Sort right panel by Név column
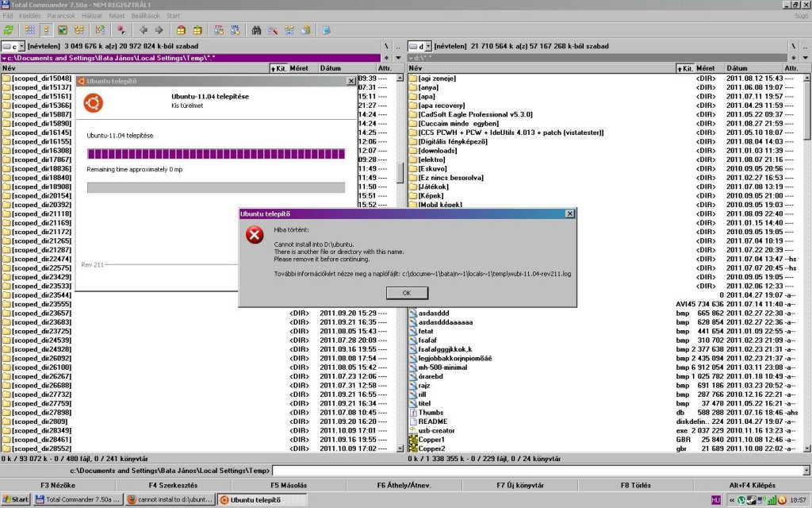Image resolution: width=812 pixels, height=508 pixels. 541,68
